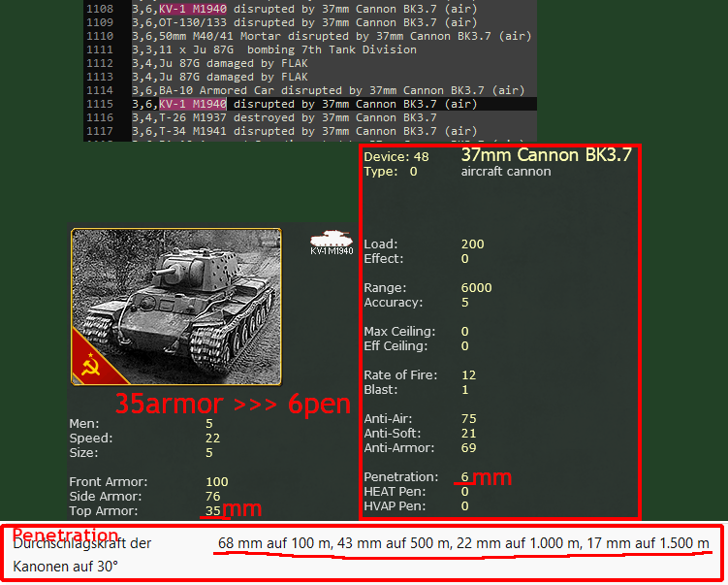728x585 pixels.
Task: Click the Range value 6000
Action: 476,287
